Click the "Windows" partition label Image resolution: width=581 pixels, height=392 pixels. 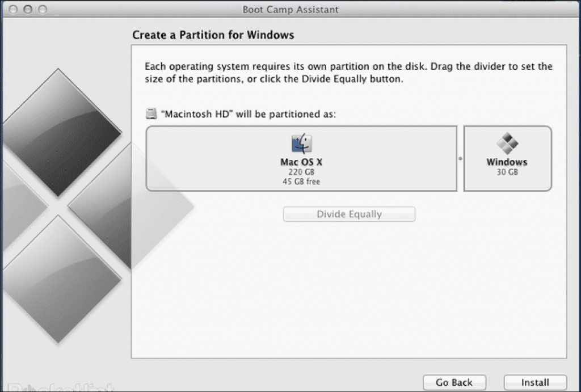[x=507, y=162]
